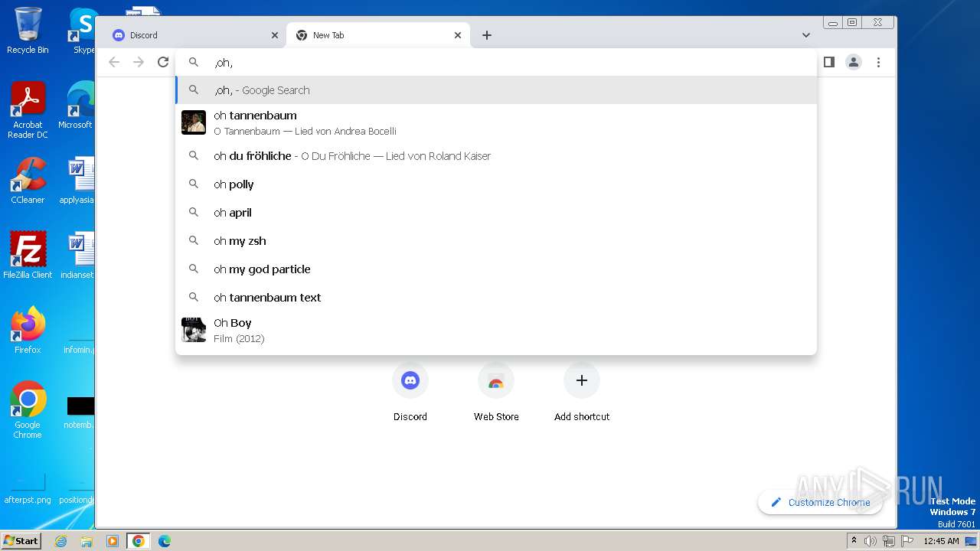Open the volume control tray icon
Image resolution: width=980 pixels, height=551 pixels.
point(871,541)
